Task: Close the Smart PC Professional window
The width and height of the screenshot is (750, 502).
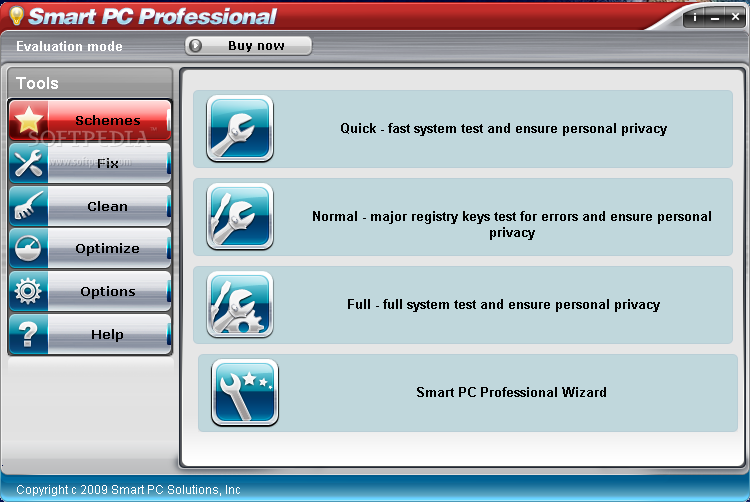Action: pyautogui.click(x=735, y=17)
